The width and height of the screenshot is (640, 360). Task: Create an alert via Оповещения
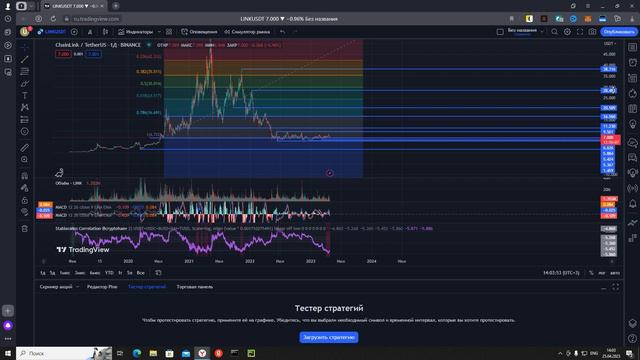click(199, 31)
